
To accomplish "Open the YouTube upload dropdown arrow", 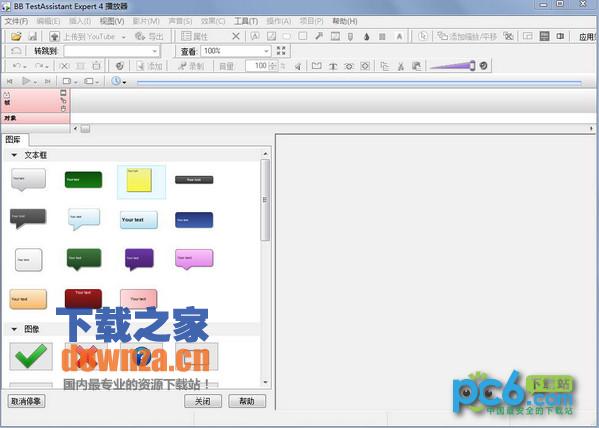I will pyautogui.click(x=123, y=37).
